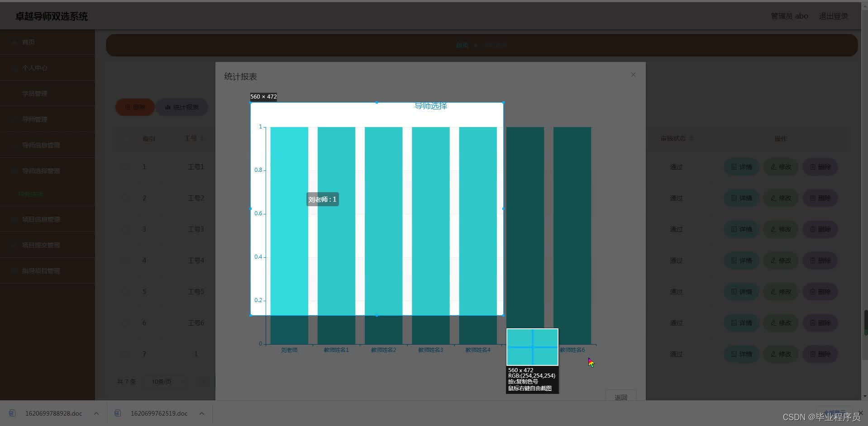Open downloaded file 1620699762519.doc
This screenshot has height=426, width=868.
click(159, 413)
